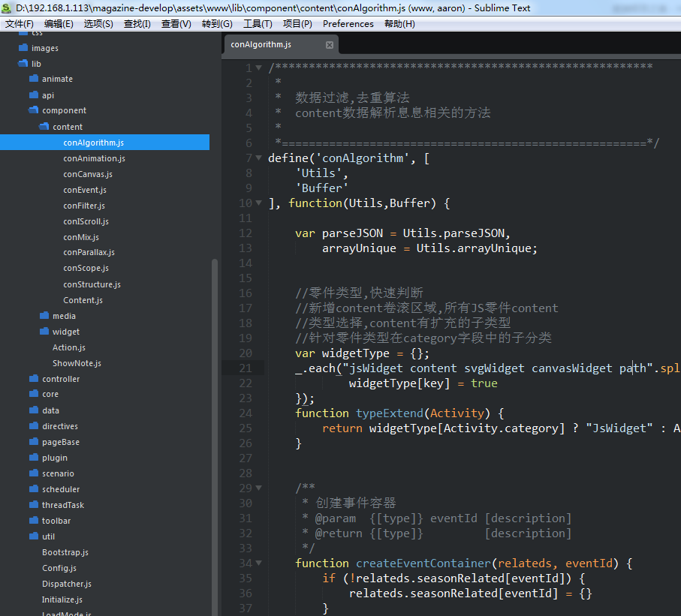Open ShowNote.js from the sidebar
This screenshot has height=616, width=681.
point(77,363)
